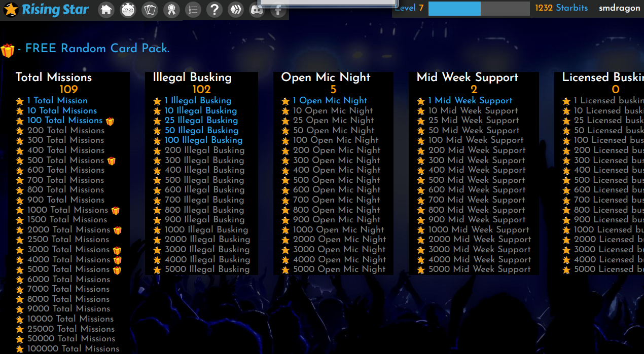Click the gift icon next to 100 Total Missions
Image resolution: width=644 pixels, height=354 pixels.
[110, 121]
